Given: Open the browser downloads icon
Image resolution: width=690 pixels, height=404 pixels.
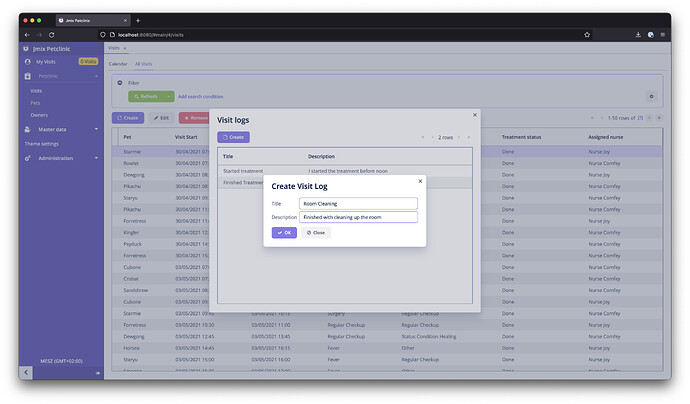Looking at the screenshot, I should point(638,35).
